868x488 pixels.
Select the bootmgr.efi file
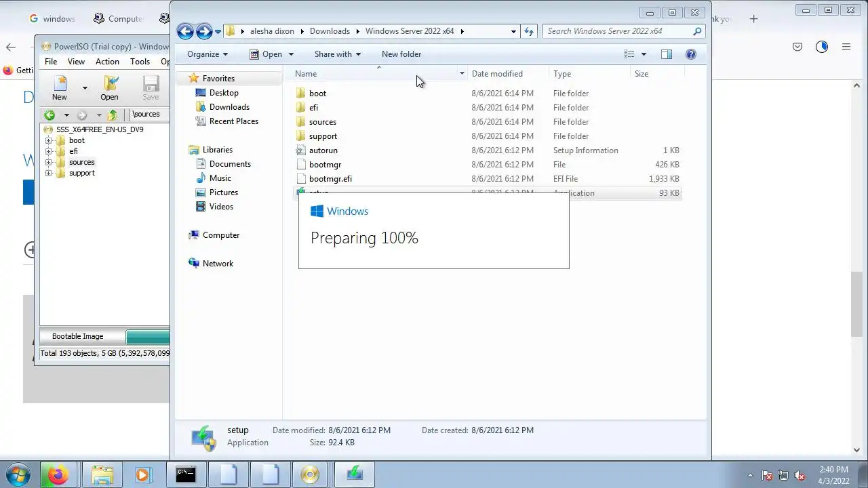point(330,179)
